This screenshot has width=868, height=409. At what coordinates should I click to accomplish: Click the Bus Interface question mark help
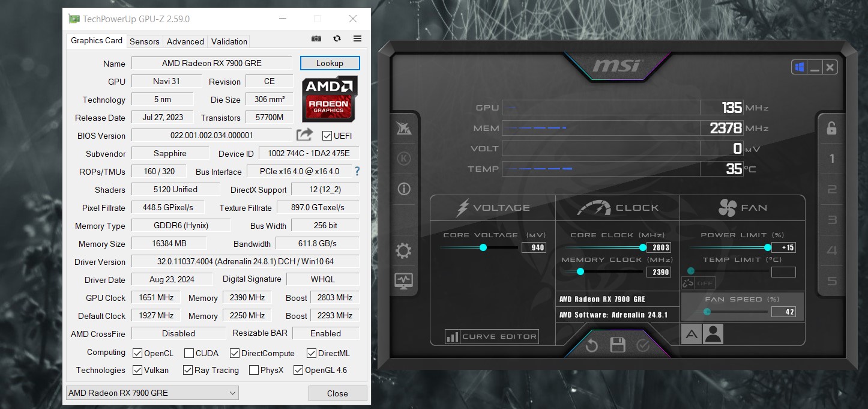pyautogui.click(x=357, y=171)
